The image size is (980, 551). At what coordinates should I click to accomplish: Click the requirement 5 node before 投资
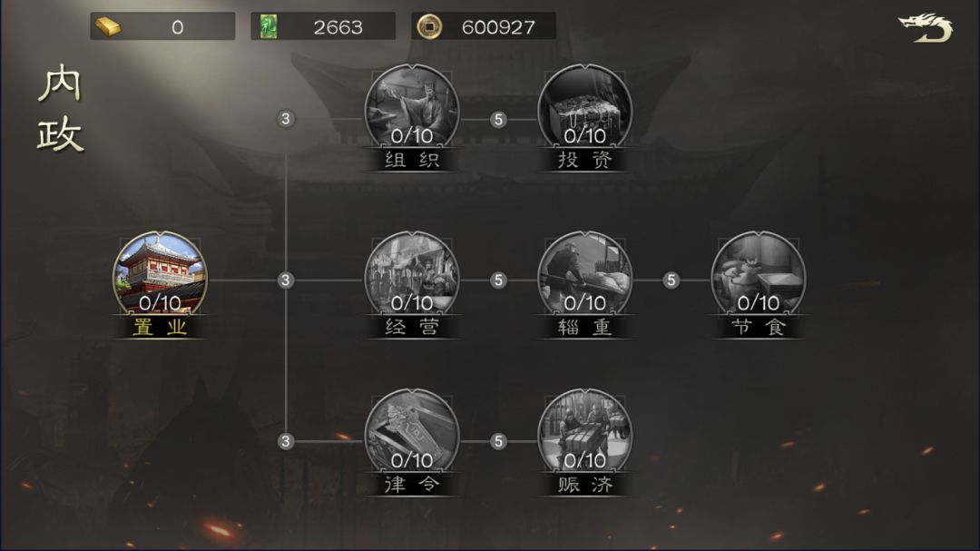(498, 120)
